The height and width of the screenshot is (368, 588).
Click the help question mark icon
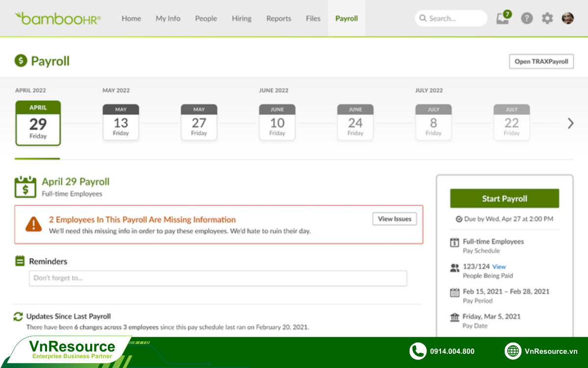coord(527,19)
